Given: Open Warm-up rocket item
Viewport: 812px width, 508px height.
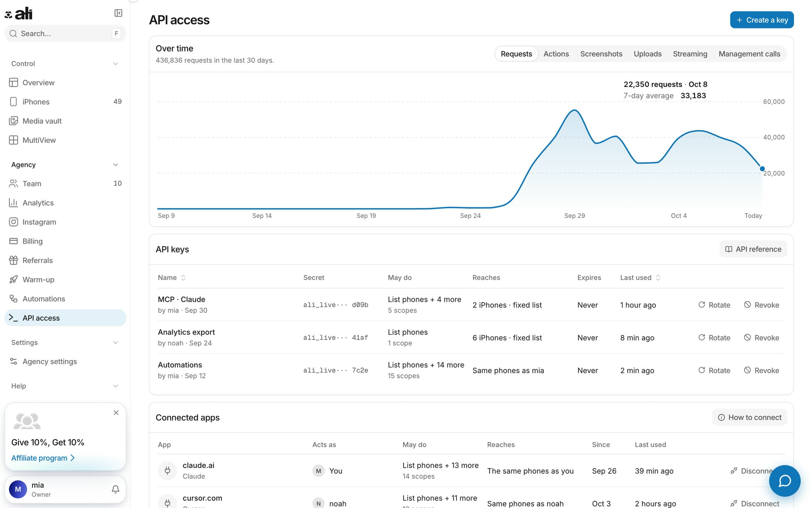Looking at the screenshot, I should pos(65,280).
